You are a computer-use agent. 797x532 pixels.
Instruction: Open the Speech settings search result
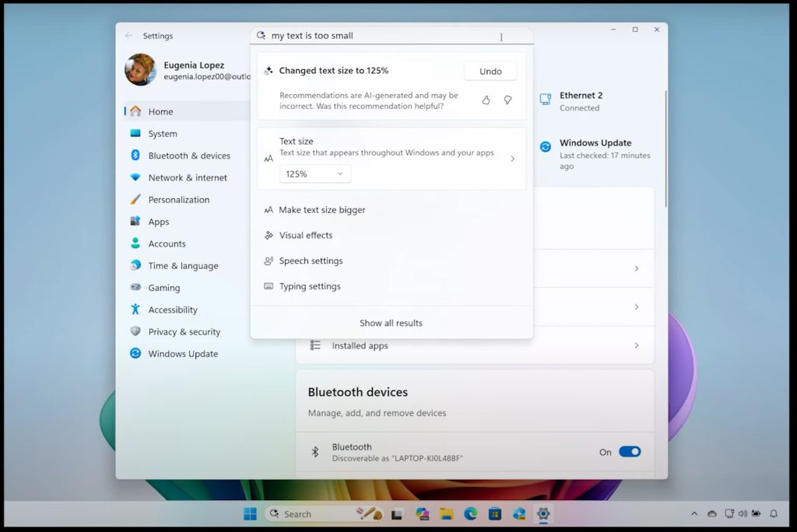point(311,261)
